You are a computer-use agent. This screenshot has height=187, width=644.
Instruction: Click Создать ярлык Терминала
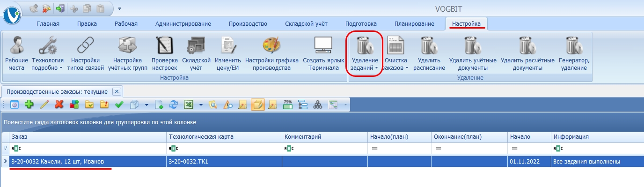pyautogui.click(x=323, y=53)
